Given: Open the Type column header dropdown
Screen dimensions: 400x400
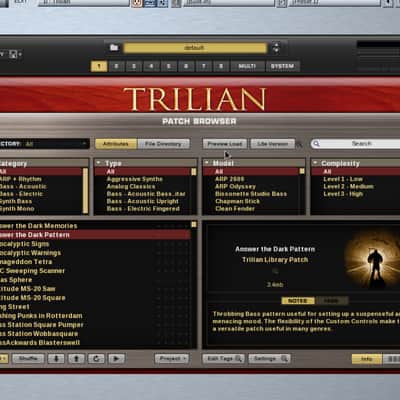Looking at the screenshot, I should (145, 163).
